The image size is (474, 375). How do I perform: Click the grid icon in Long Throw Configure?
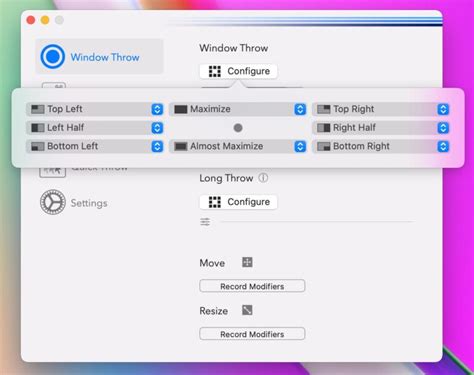point(215,202)
